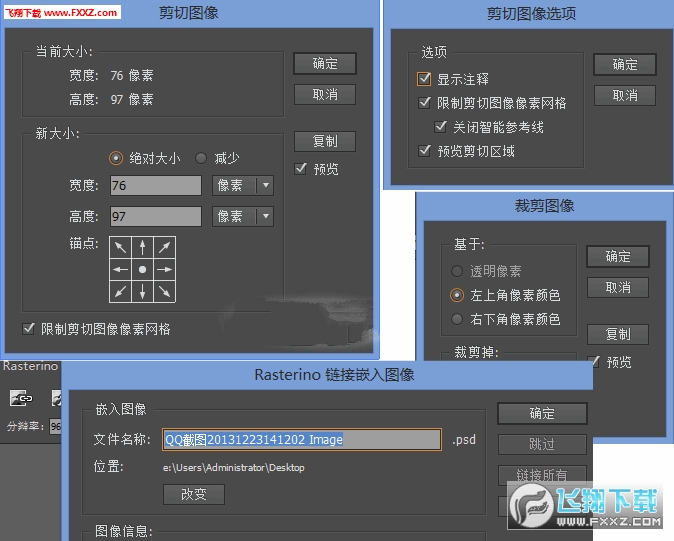The image size is (674, 541).
Task: Toggle the 显示注释 checkbox
Action: 424,79
